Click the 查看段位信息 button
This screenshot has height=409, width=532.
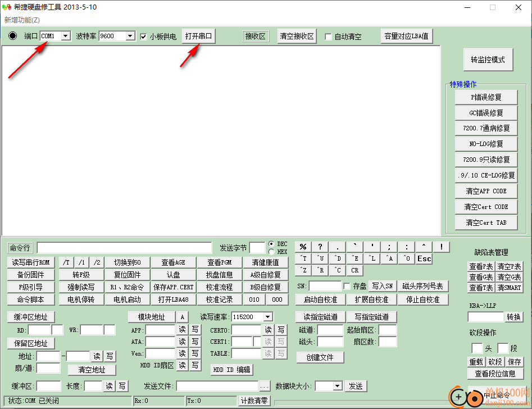click(495, 374)
